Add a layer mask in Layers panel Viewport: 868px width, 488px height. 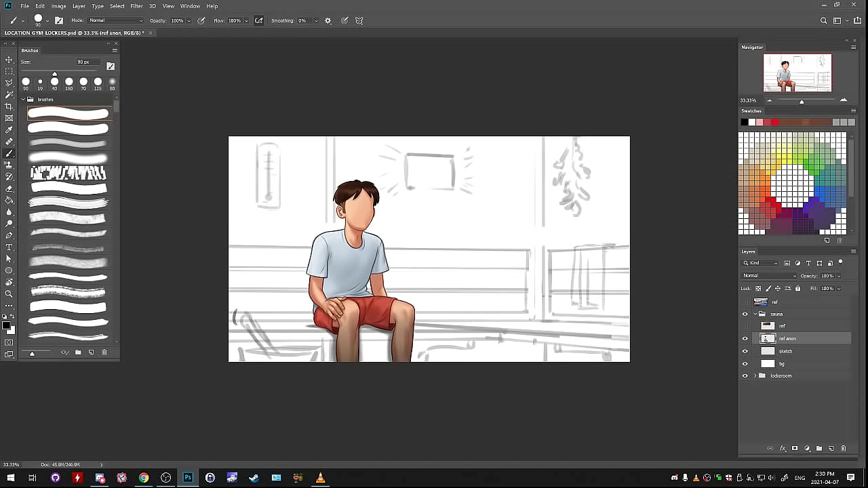point(795,448)
